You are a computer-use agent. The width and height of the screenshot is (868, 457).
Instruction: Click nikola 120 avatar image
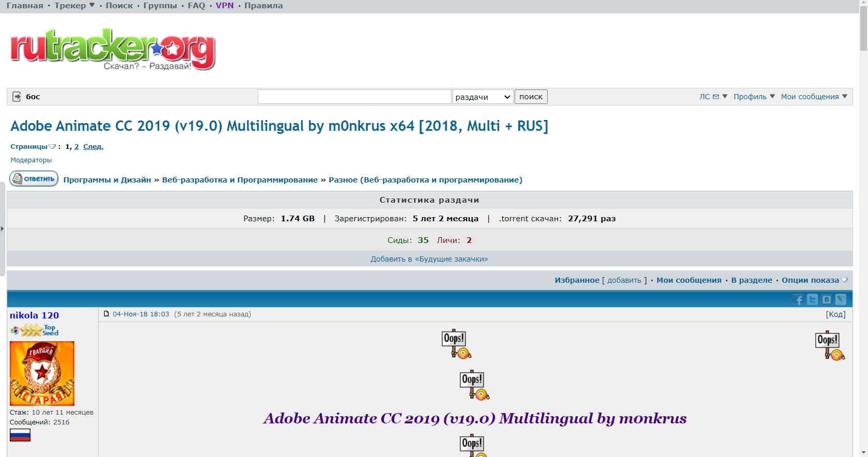tap(42, 373)
